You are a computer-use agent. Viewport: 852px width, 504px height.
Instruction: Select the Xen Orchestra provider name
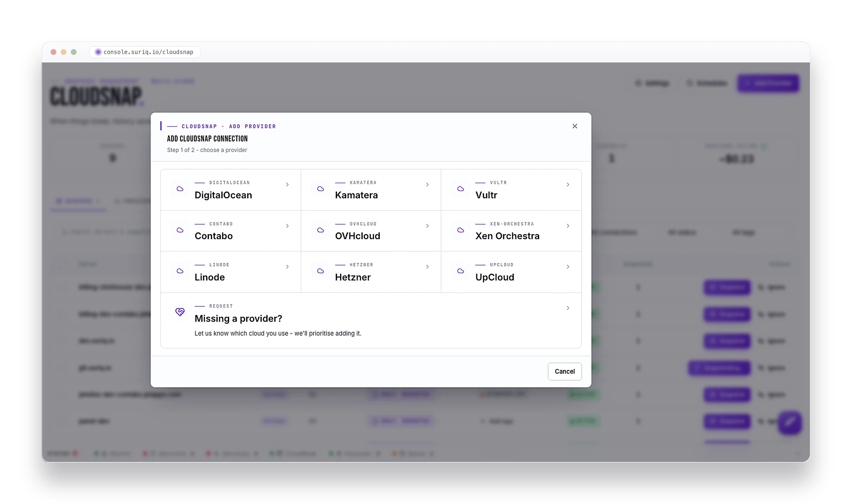point(507,236)
